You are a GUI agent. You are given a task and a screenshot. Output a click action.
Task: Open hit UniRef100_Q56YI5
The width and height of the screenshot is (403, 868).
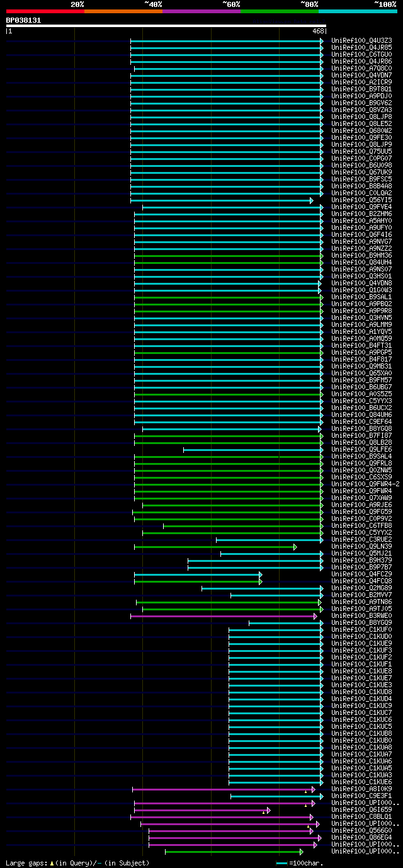coord(361,200)
